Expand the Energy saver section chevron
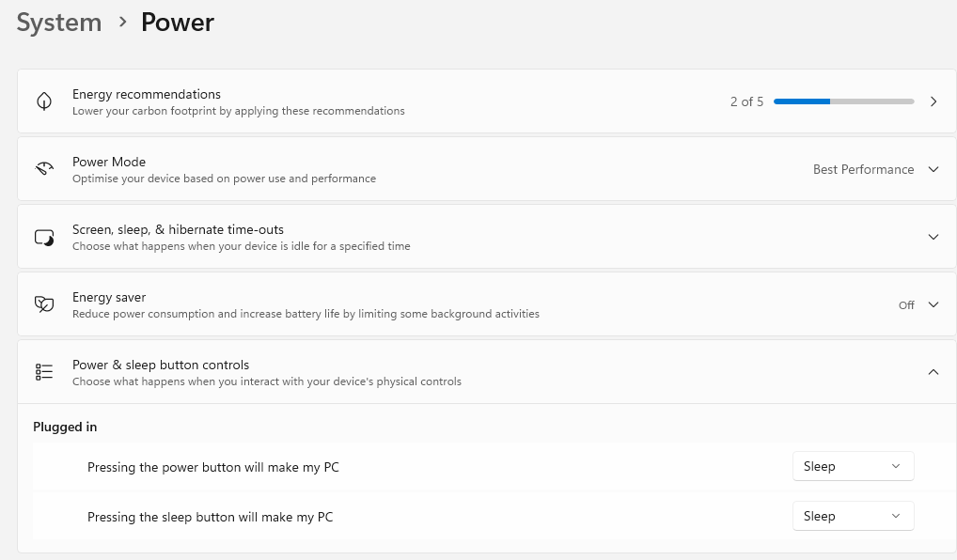This screenshot has width=957, height=560. pyautogui.click(x=933, y=304)
